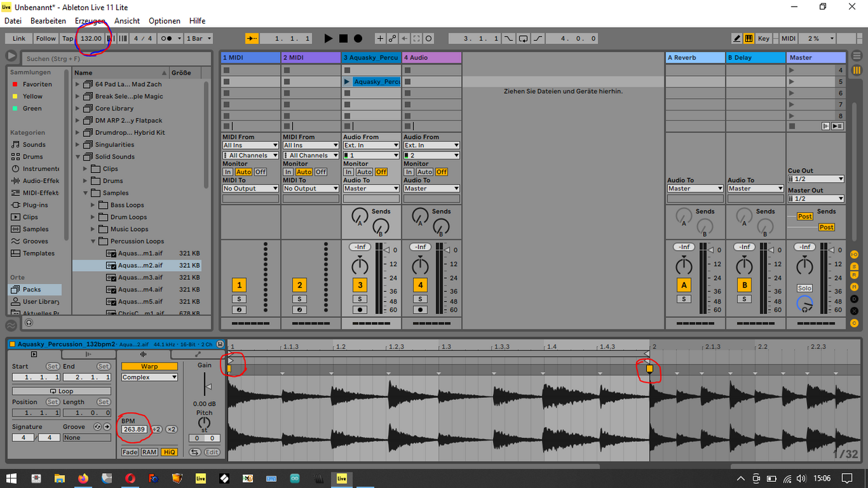Open the Optionen menu
Image resolution: width=868 pixels, height=488 pixels.
[165, 21]
